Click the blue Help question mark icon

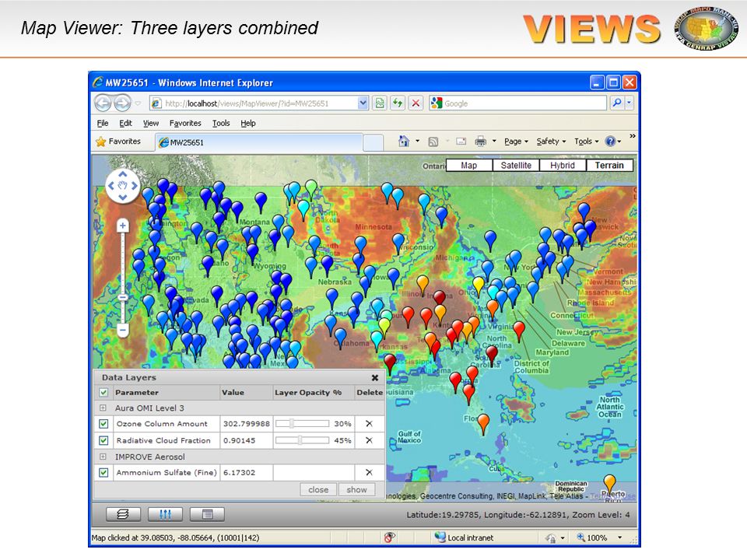[610, 142]
